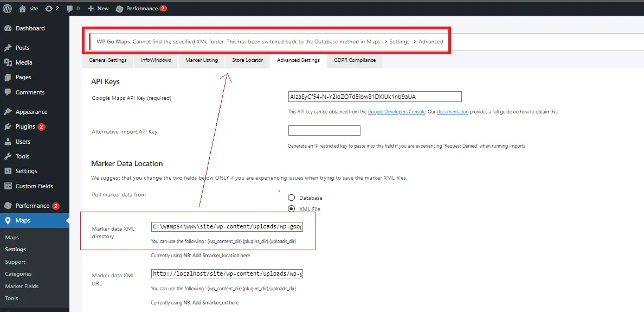Click the 'Marker Data Location' heading
This screenshot has width=644, height=312.
click(x=127, y=163)
